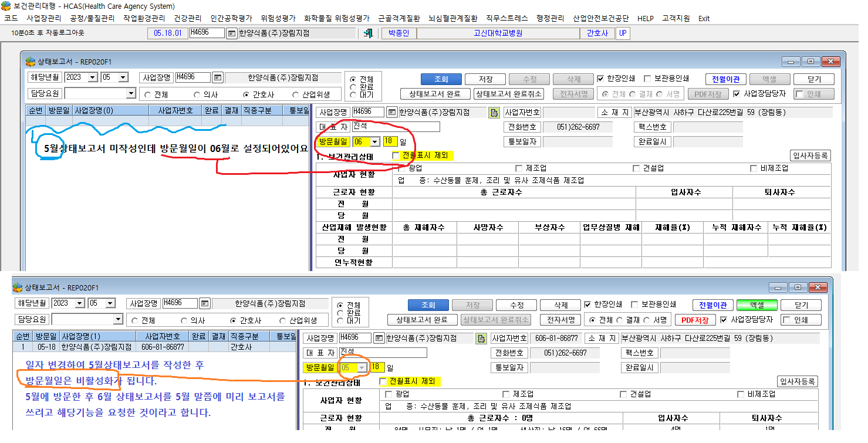
Task: Click the small list icon beside 사업장명 in upper detail form
Action: pos(392,112)
